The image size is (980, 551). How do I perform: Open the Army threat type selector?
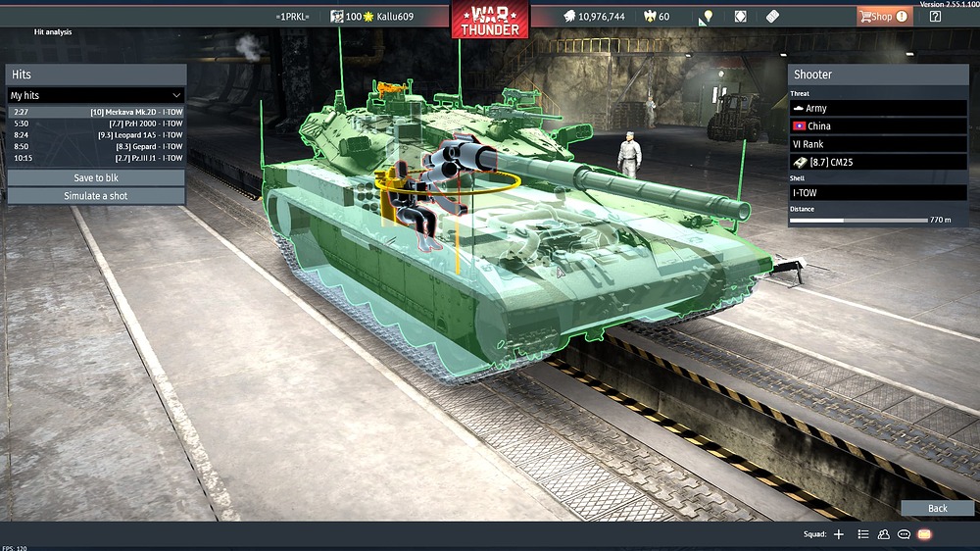coord(878,108)
